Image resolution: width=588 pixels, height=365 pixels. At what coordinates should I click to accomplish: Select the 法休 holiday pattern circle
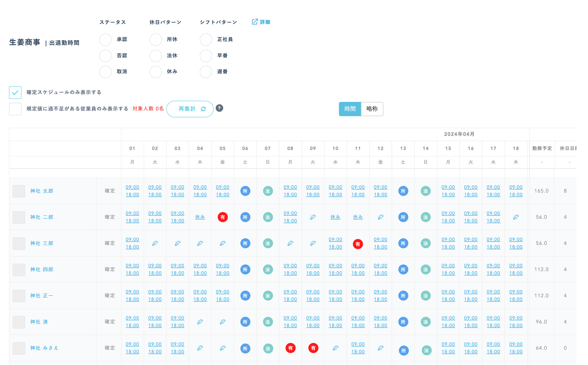(156, 56)
